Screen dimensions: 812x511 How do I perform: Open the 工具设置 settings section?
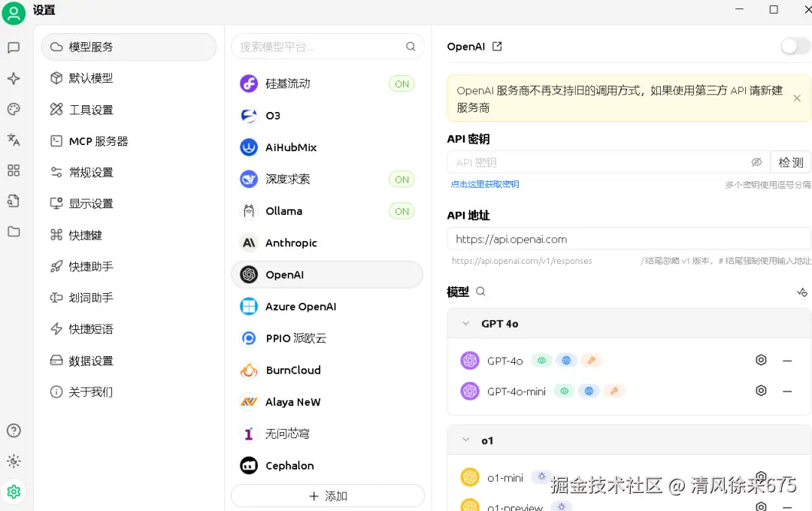click(129, 110)
